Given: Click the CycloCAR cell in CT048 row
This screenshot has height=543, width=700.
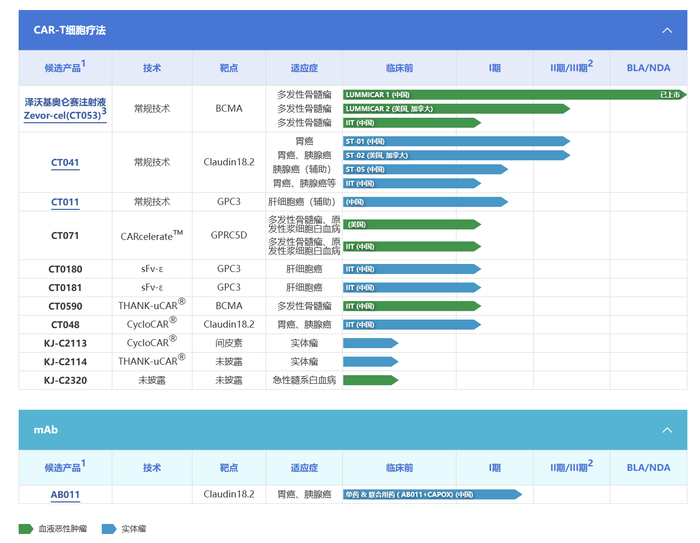Looking at the screenshot, I should (152, 323).
